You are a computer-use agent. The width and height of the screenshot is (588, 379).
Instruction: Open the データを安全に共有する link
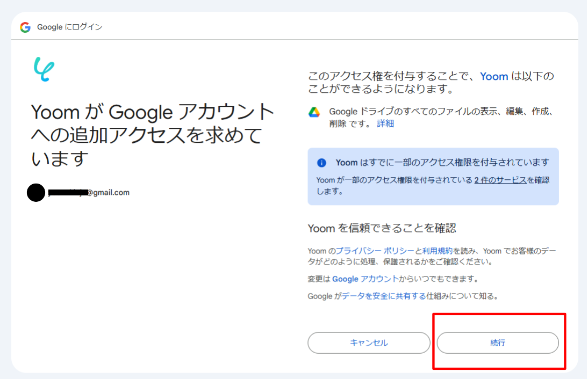pos(384,296)
